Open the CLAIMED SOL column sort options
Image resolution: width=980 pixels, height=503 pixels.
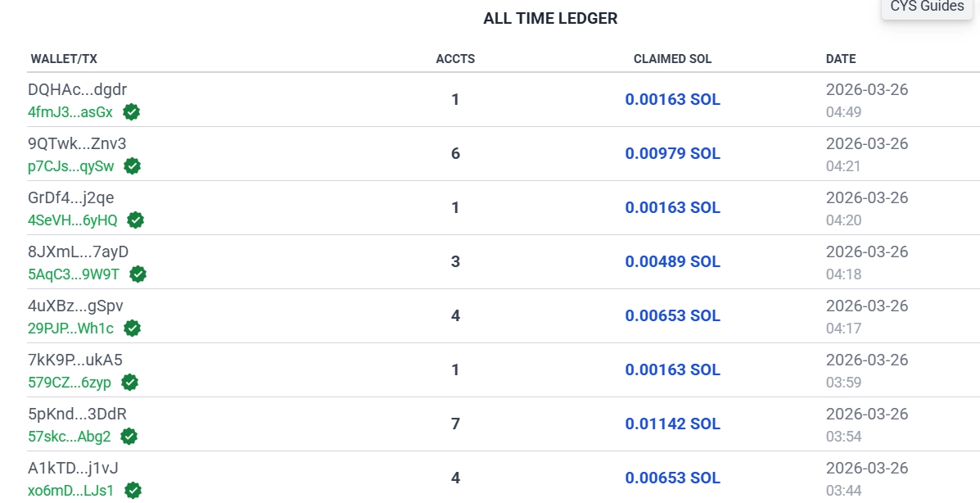pyautogui.click(x=673, y=58)
